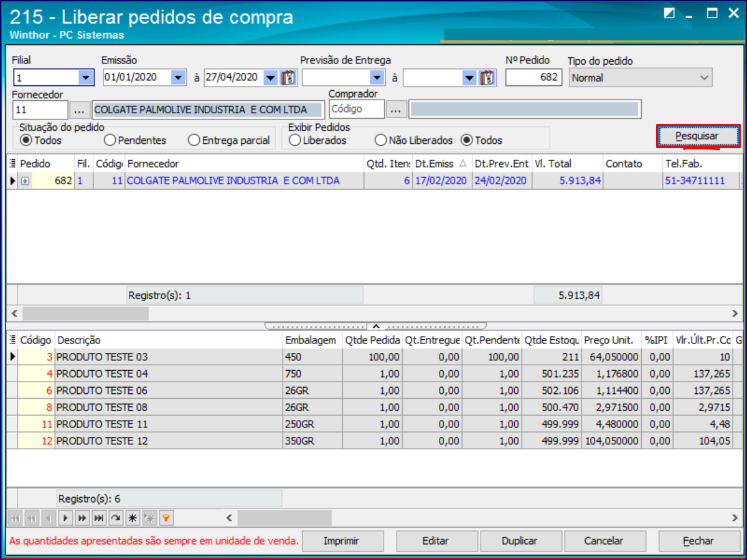Image resolution: width=747 pixels, height=560 pixels.
Task: Open the Emissão end date 27/04/2020 dropdown
Action: click(270, 78)
